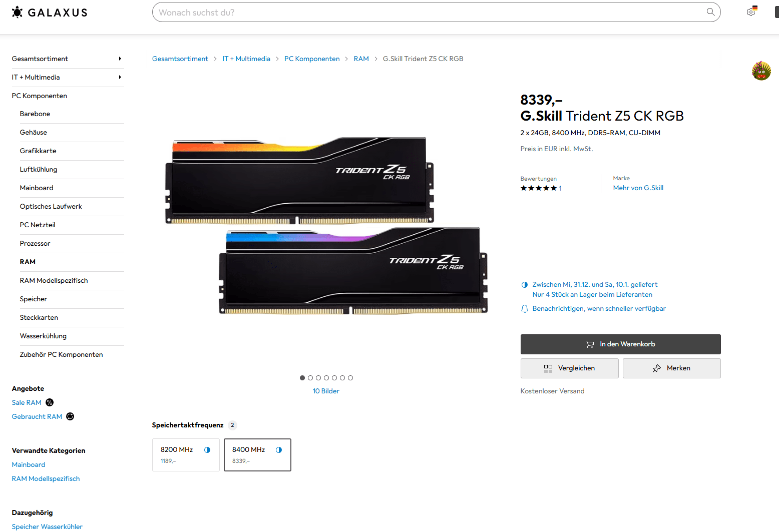Select the third image carousel dot
This screenshot has height=532, width=779.
click(x=318, y=378)
